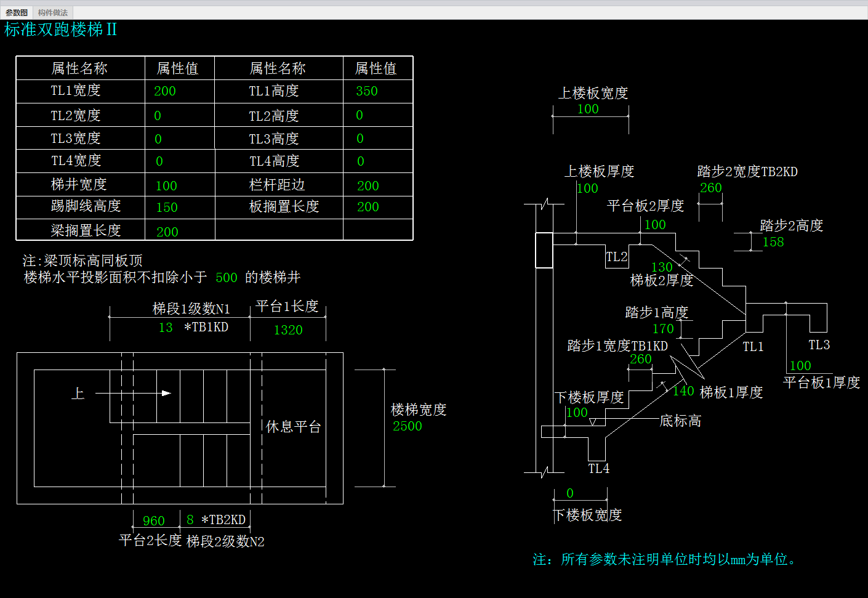Click the mm unit note at bottom
Image resolution: width=868 pixels, height=598 pixels.
(665, 559)
